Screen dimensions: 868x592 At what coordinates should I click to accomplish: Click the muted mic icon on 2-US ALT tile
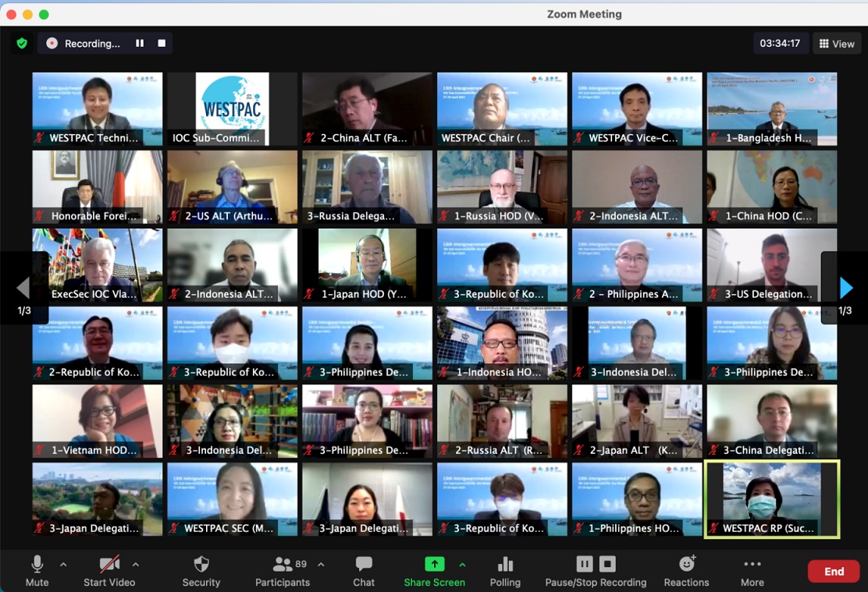click(174, 216)
